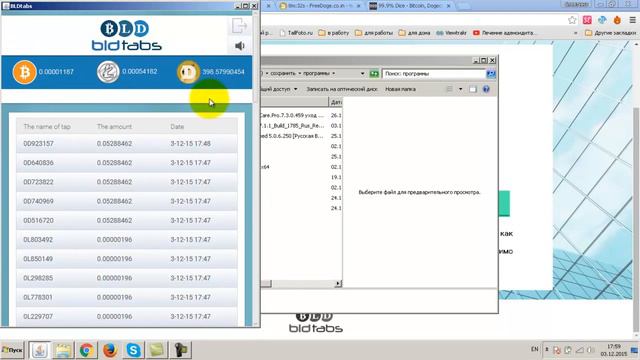Image resolution: width=640 pixels, height=360 pixels.
Task: Click the Bitcoin balance value 0.00001187
Action: click(56, 72)
